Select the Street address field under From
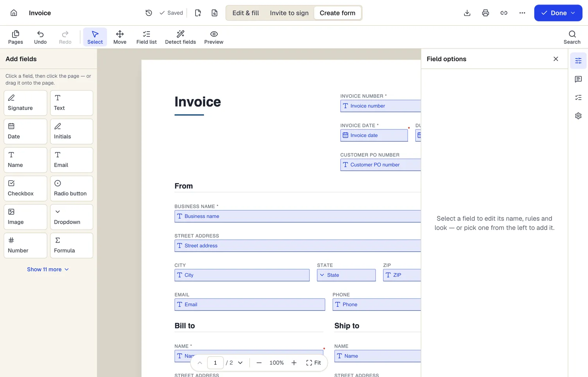588x377 pixels. click(x=298, y=246)
